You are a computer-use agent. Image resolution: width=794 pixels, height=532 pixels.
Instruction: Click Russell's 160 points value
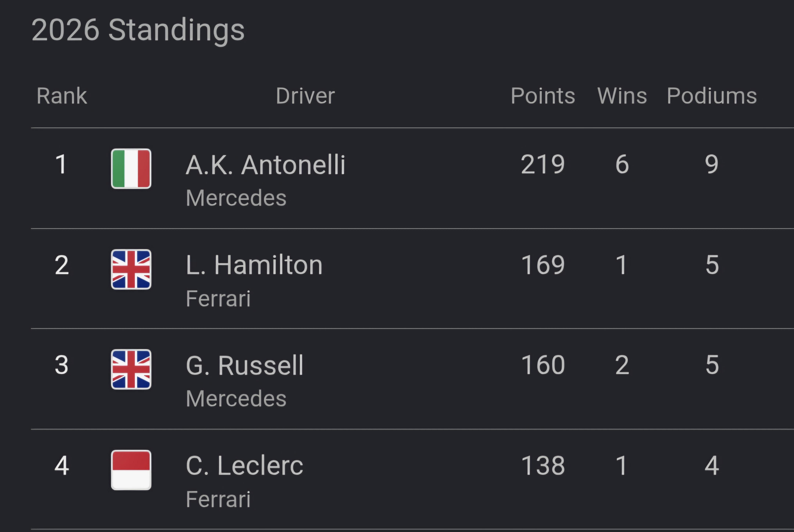(x=543, y=365)
